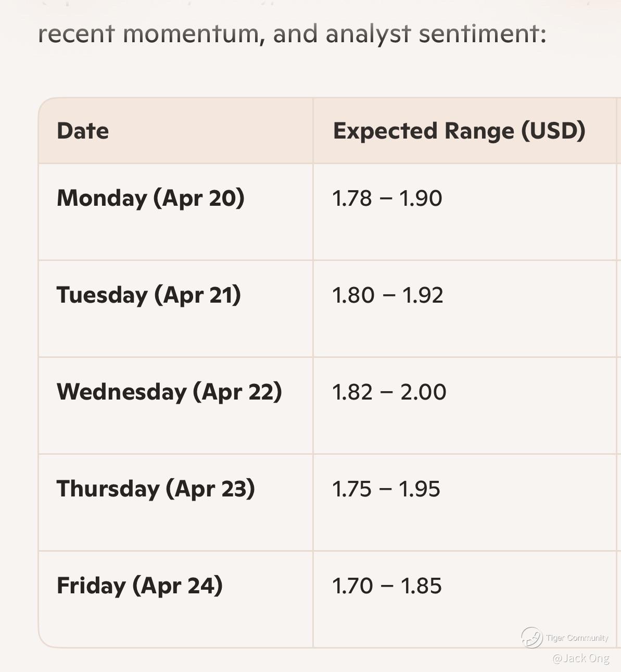Select the 1.80 low value on Tuesday

coord(353,295)
